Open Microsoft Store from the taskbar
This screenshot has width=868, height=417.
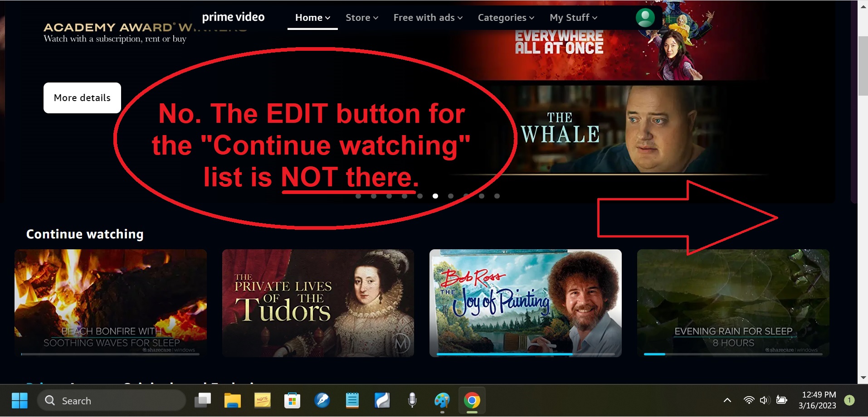tap(292, 401)
